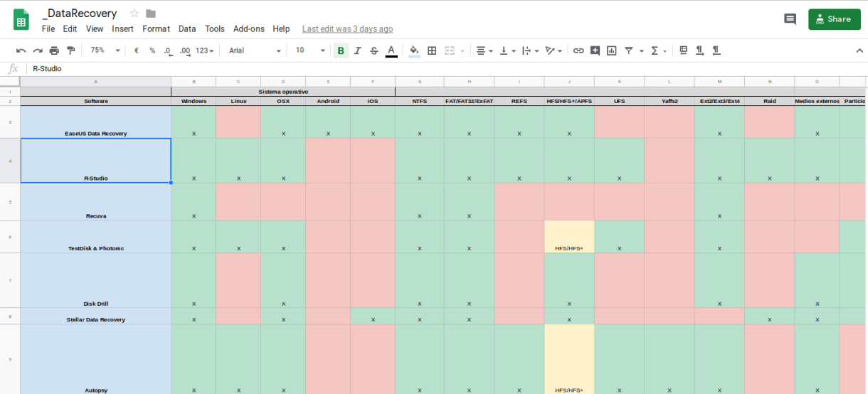Open the borders tool
The image size is (868, 394).
pos(432,50)
